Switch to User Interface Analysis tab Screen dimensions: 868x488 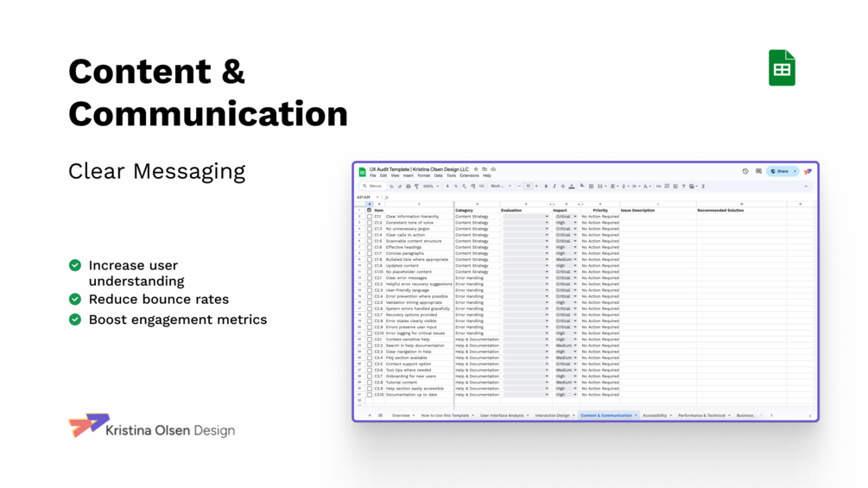pos(504,415)
